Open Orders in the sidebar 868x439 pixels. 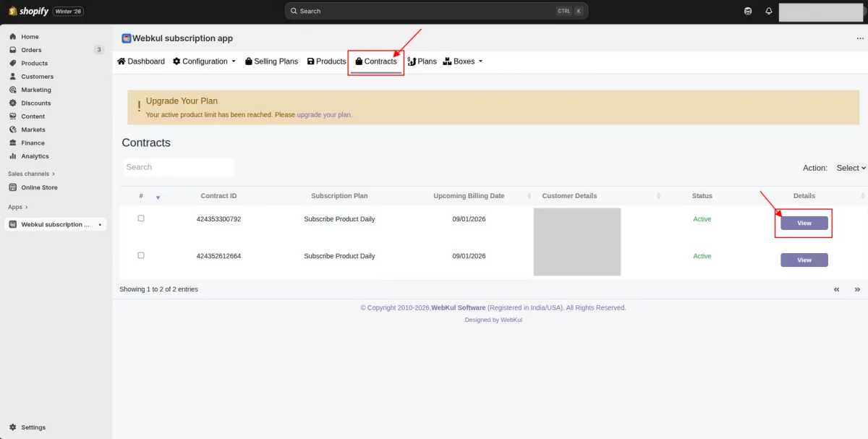coord(31,50)
